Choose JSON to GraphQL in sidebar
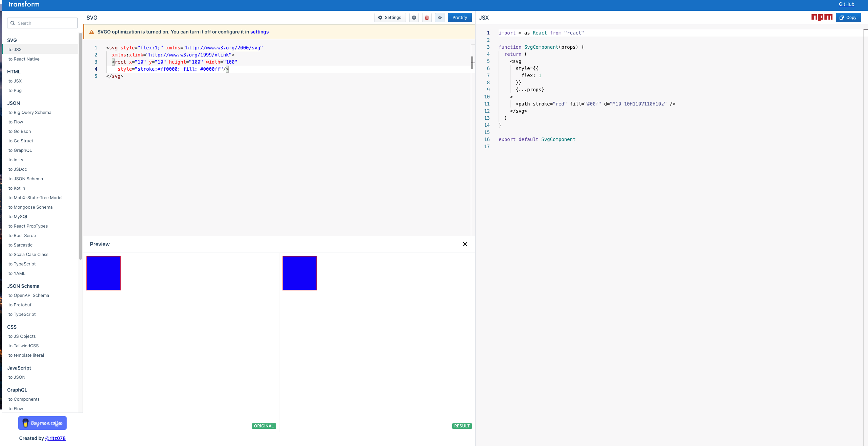The image size is (868, 446). [x=20, y=150]
